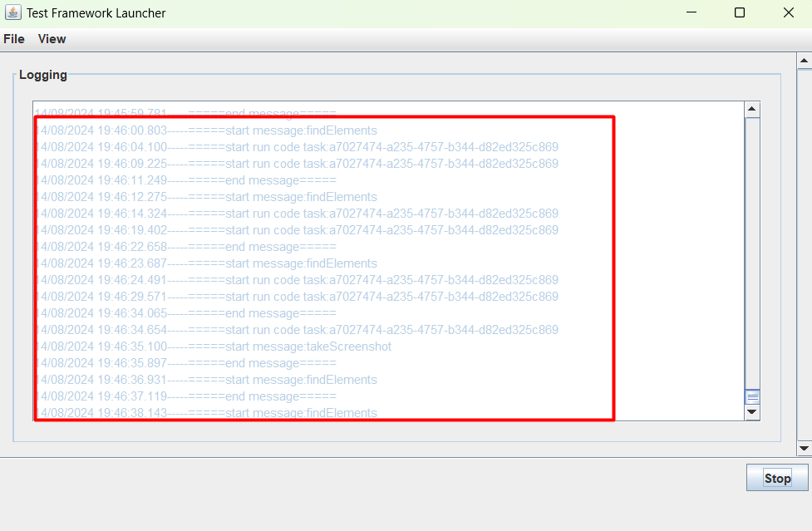Select the run code task line at 19:46:14.324
This screenshot has width=812, height=531.
point(297,214)
